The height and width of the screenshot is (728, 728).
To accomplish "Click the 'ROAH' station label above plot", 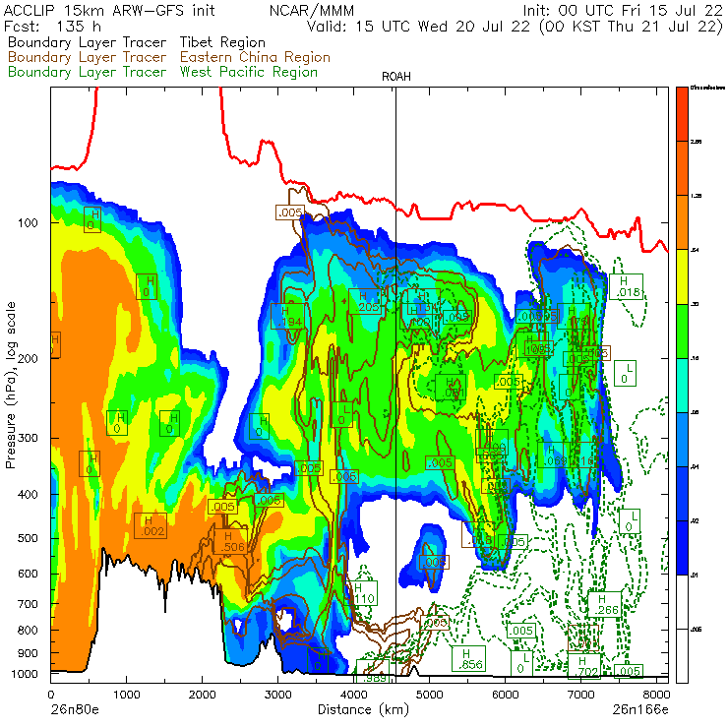I will tap(396, 77).
